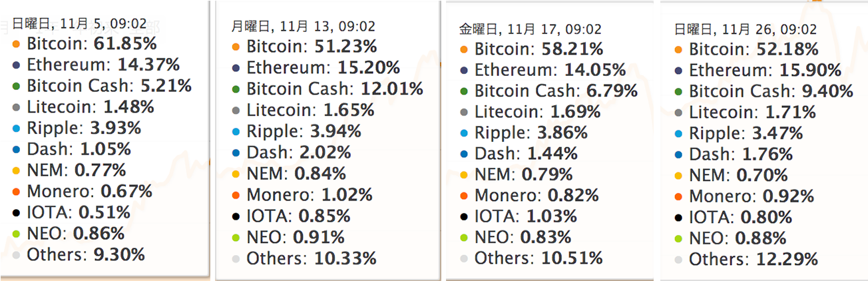Viewport: 868px width, 281px height.
Task: Click the yellow NEM dot in the 11月 5 tooltip
Action: 16,171
